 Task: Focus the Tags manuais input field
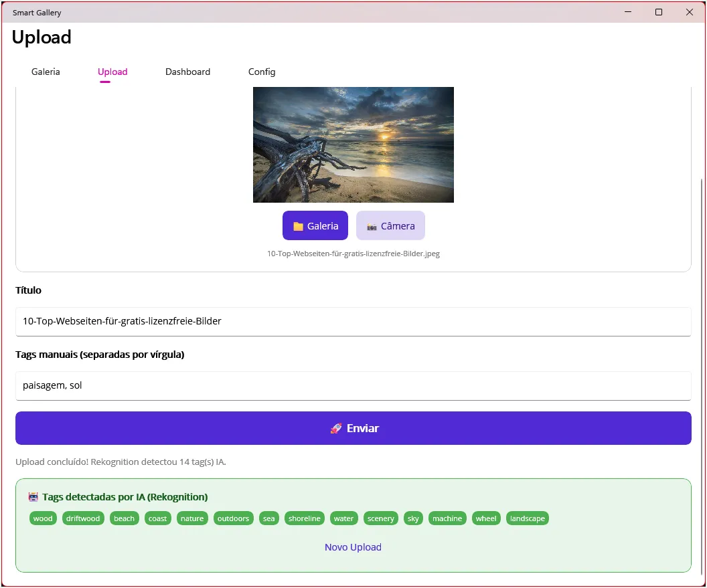coord(353,386)
